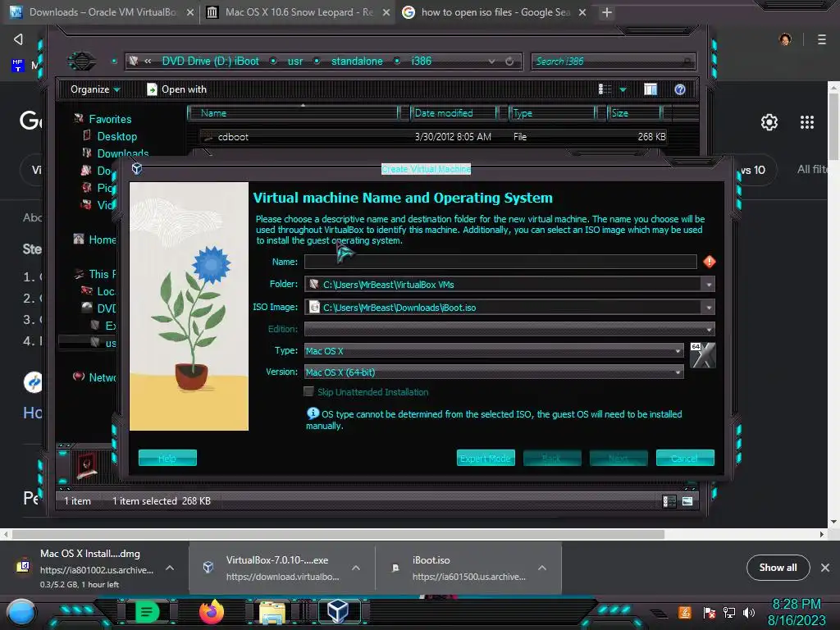Open VirtualBox from the taskbar
The height and width of the screenshot is (630, 840).
pos(338,611)
